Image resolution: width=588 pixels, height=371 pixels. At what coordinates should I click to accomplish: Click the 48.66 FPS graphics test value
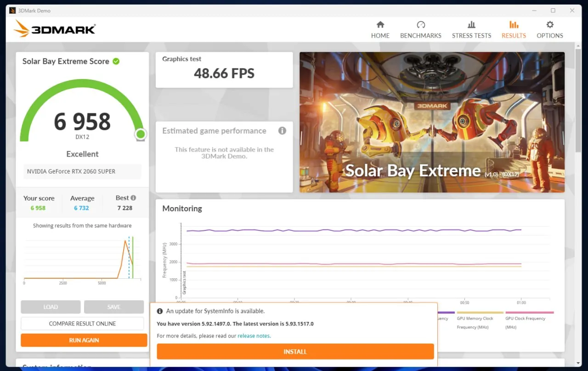[224, 73]
